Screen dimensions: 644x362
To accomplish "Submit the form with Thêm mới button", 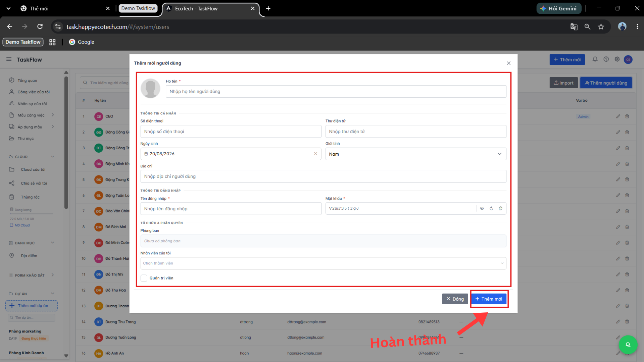I will [489, 299].
